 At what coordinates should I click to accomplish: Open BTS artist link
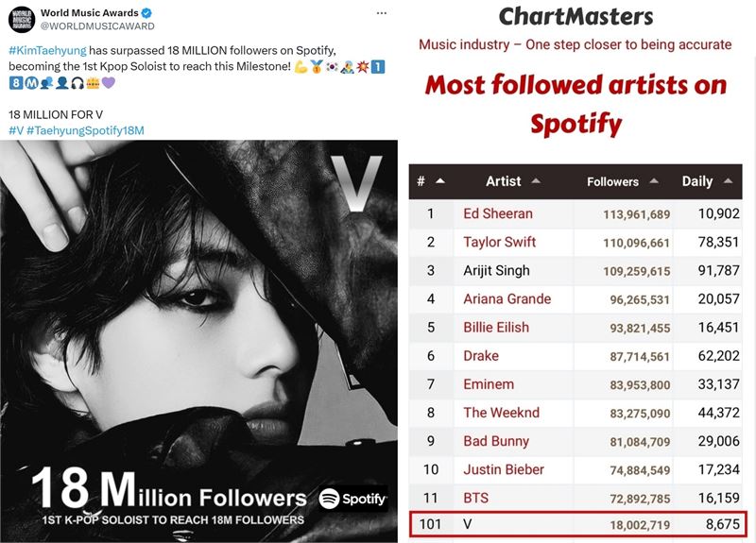(476, 498)
